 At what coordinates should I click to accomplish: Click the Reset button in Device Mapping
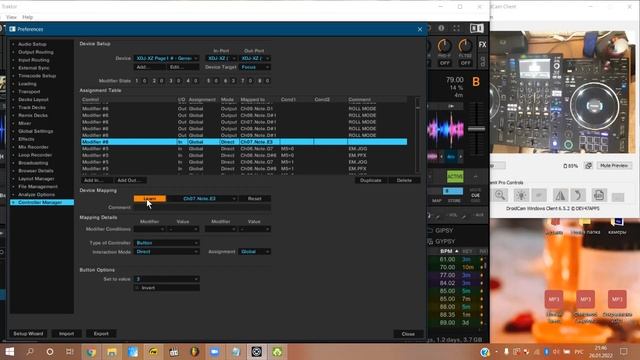click(254, 198)
